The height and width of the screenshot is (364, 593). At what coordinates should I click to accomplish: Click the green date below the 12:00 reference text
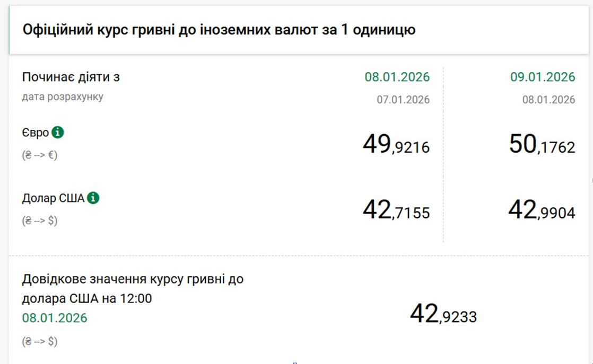pyautogui.click(x=55, y=318)
